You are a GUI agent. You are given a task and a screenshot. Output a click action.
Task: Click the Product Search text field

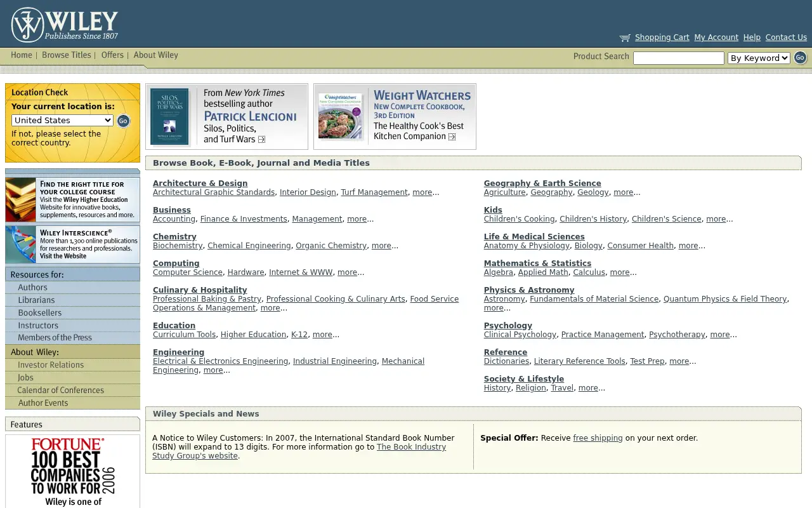coord(678,58)
